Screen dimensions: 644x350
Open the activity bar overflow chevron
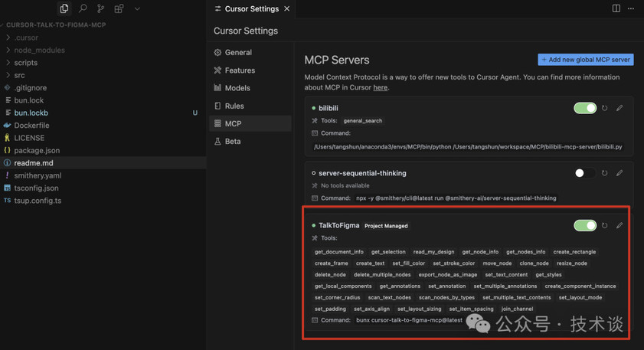tap(137, 8)
